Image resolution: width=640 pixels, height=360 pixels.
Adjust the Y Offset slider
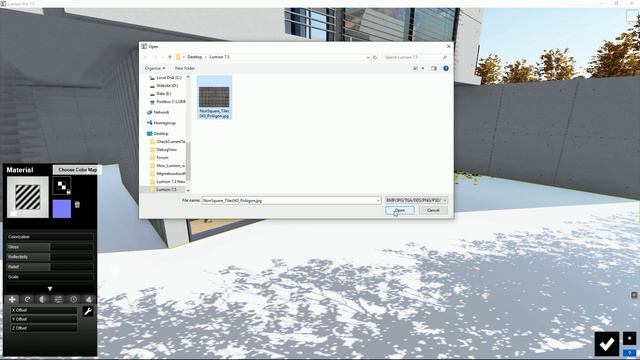click(44, 319)
